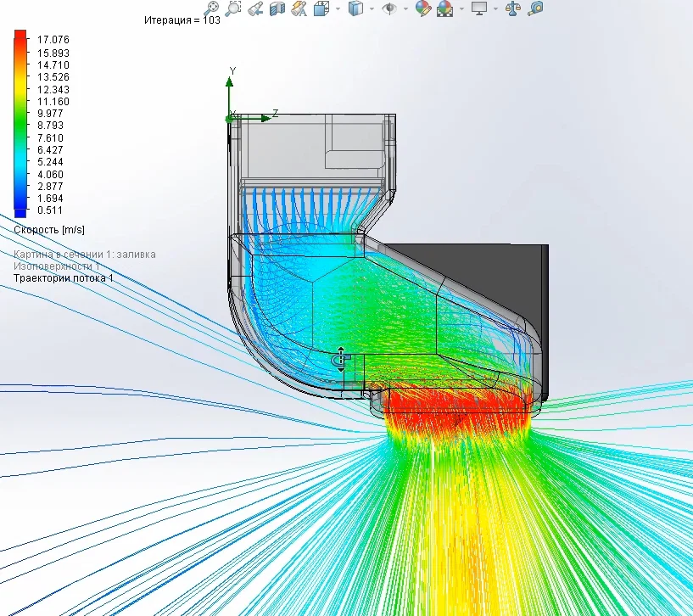Click the 'Скорость [m/s]' legend title
693x616 pixels.
49,229
